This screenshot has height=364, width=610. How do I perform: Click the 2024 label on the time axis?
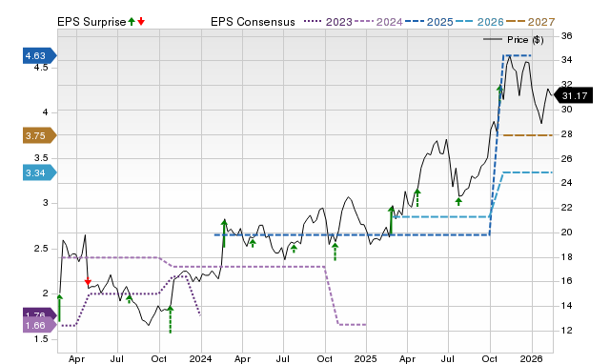tap(200, 358)
